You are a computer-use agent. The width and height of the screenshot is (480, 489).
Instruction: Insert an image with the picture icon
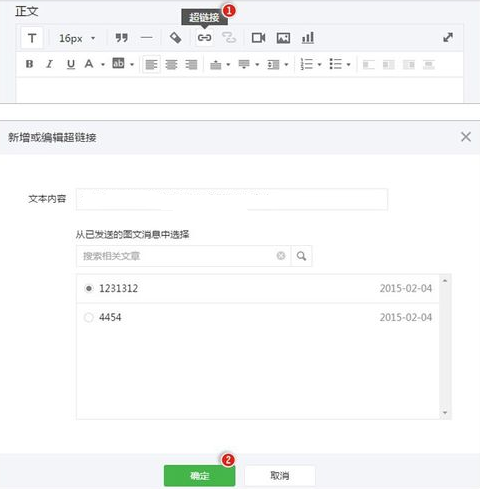283,38
